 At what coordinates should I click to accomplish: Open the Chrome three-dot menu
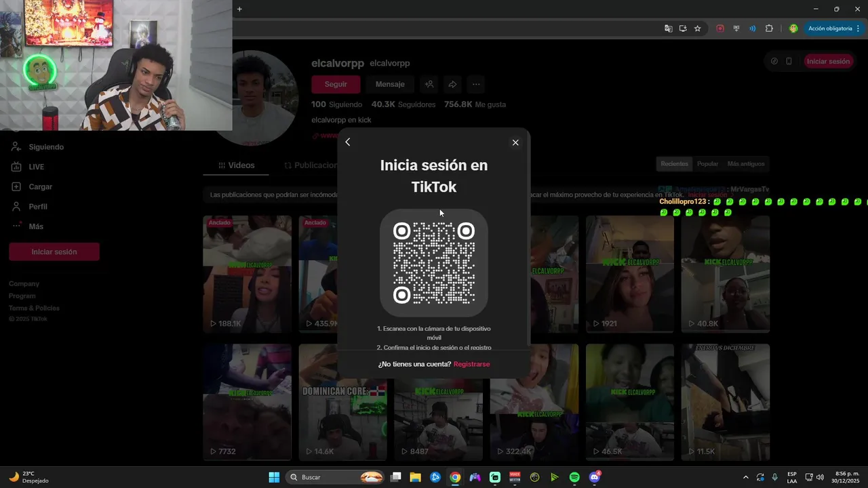coord(859,28)
